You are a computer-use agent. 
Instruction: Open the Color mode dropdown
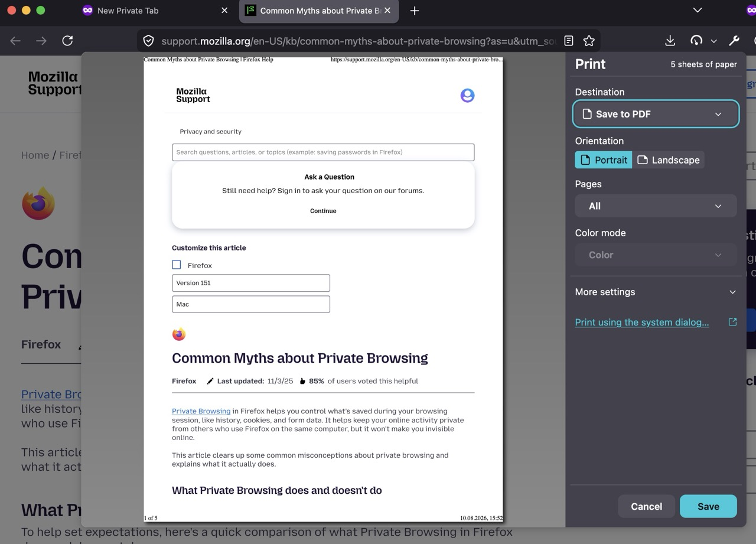pyautogui.click(x=656, y=255)
